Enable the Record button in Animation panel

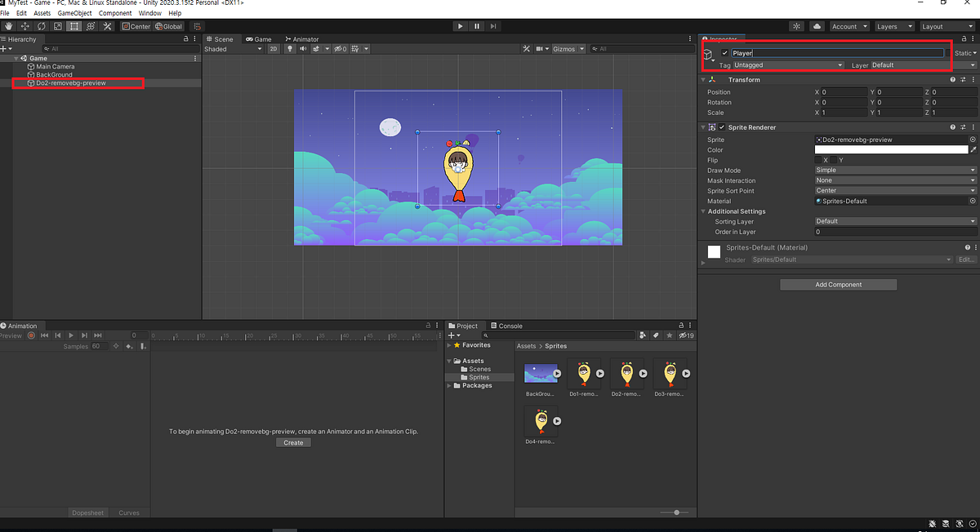click(31, 335)
